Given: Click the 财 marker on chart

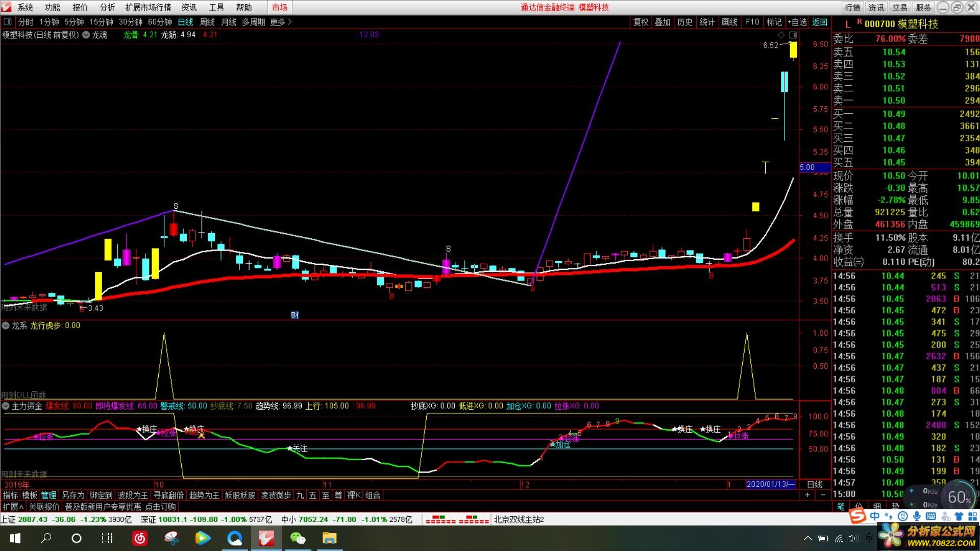Looking at the screenshot, I should (x=295, y=315).
